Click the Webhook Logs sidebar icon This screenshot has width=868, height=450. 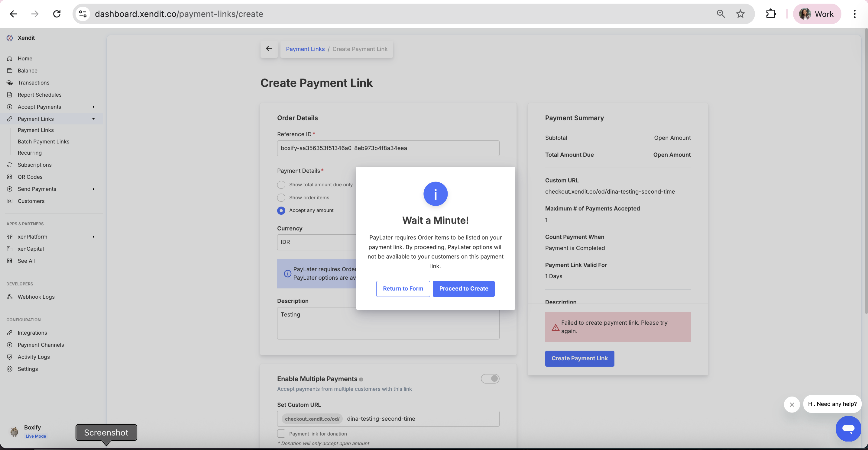pos(10,297)
